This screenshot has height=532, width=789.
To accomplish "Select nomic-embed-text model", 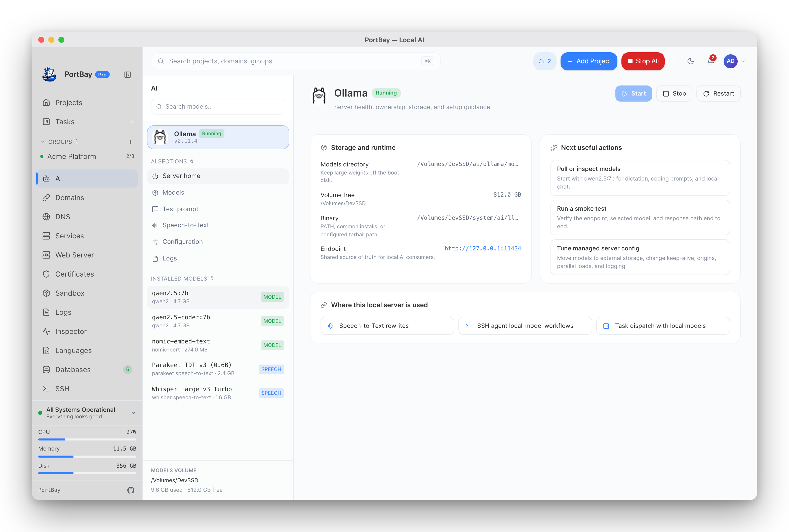I will point(218,345).
